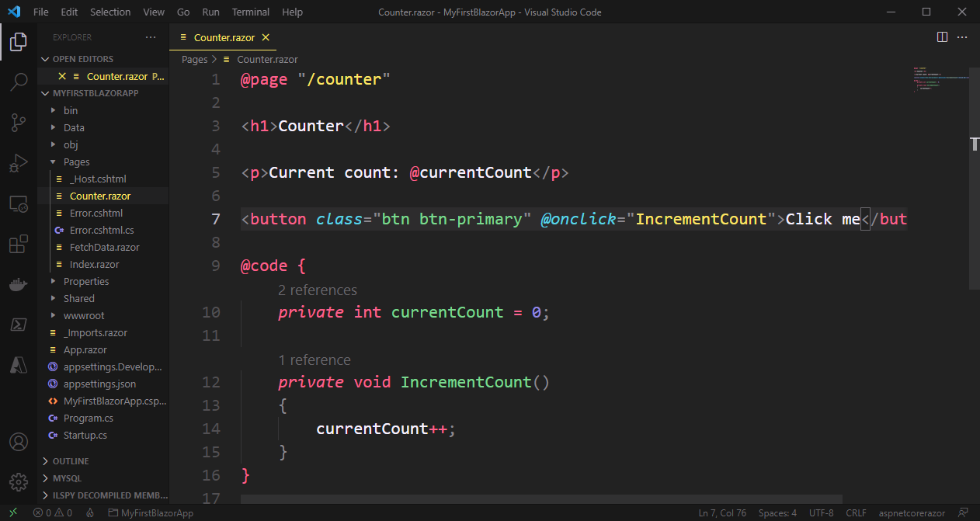The width and height of the screenshot is (980, 521).
Task: Open the Terminal menu
Action: point(251,12)
